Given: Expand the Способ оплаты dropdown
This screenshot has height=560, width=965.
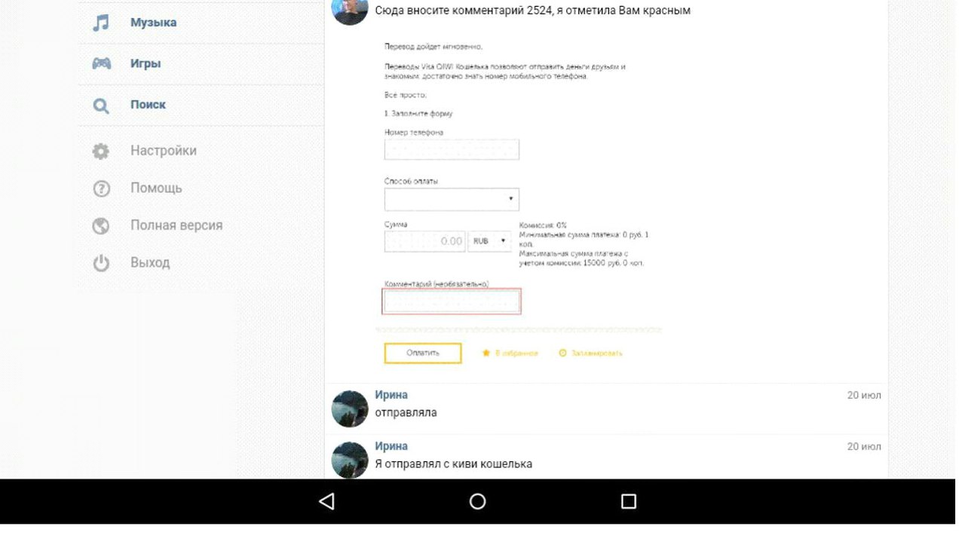Looking at the screenshot, I should click(452, 200).
